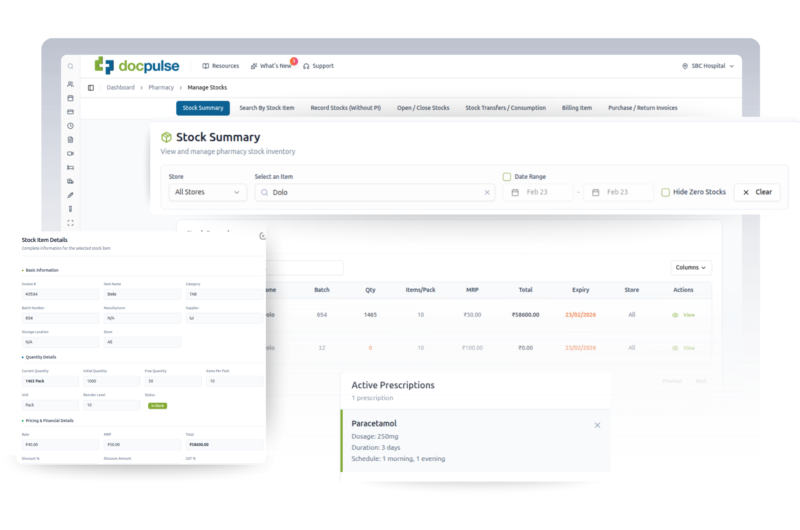Open the Columns dropdown

pyautogui.click(x=691, y=267)
